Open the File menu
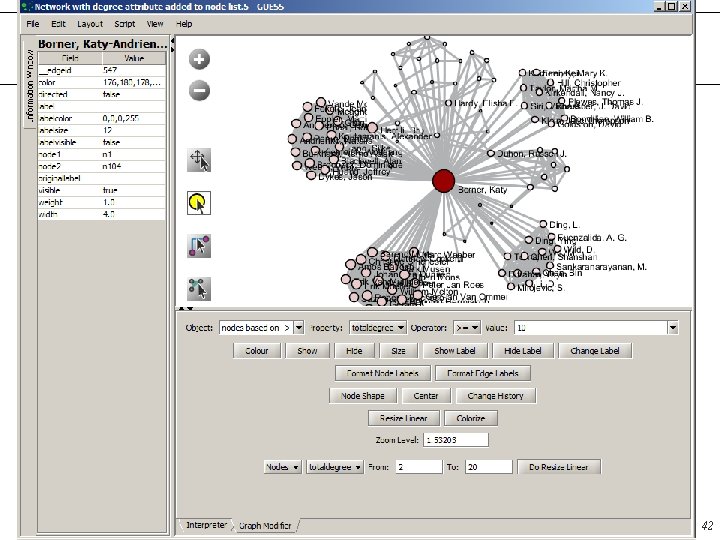720x540 pixels. (33, 24)
